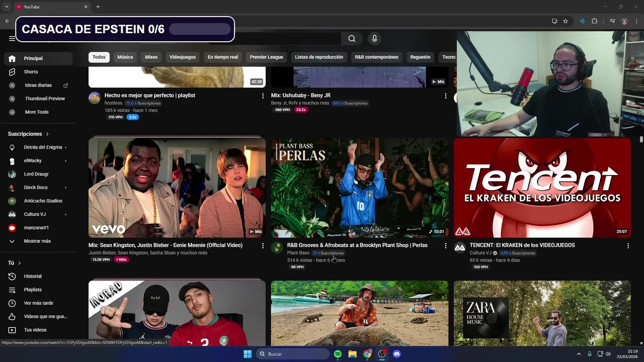Expand the Suscripciones section chevron
Viewport: 644px width, 362px height.
pyautogui.click(x=47, y=134)
